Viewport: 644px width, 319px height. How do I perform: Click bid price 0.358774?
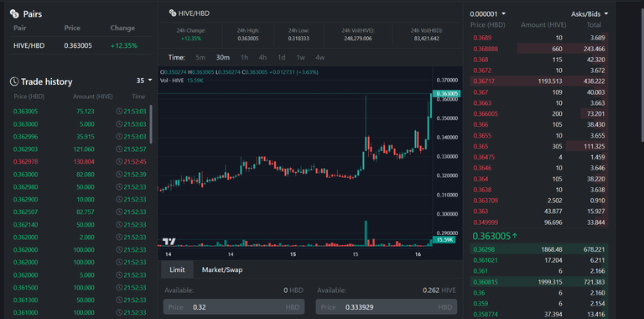tap(485, 315)
